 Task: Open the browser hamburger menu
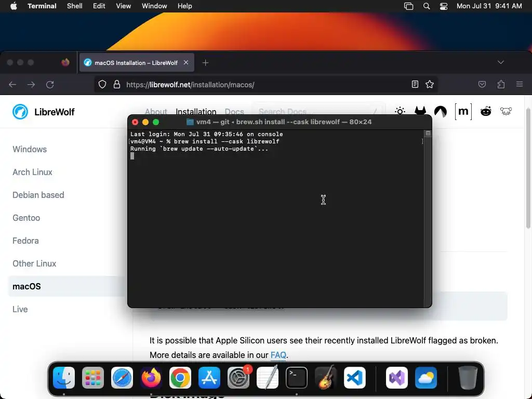(520, 84)
